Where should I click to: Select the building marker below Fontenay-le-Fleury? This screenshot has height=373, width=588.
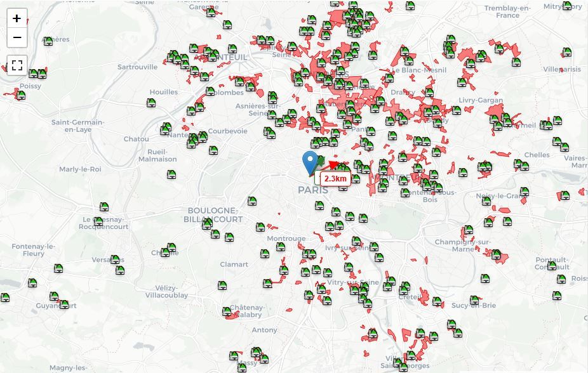tap(32, 283)
